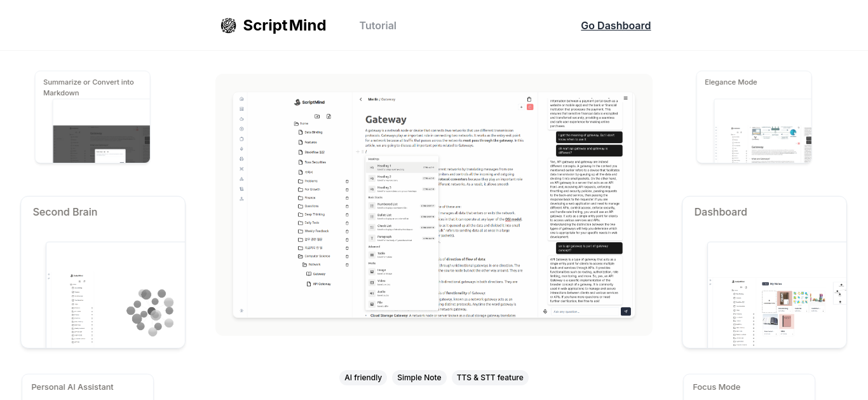
Task: Select the TTS & STT feature tag
Action: tap(490, 378)
